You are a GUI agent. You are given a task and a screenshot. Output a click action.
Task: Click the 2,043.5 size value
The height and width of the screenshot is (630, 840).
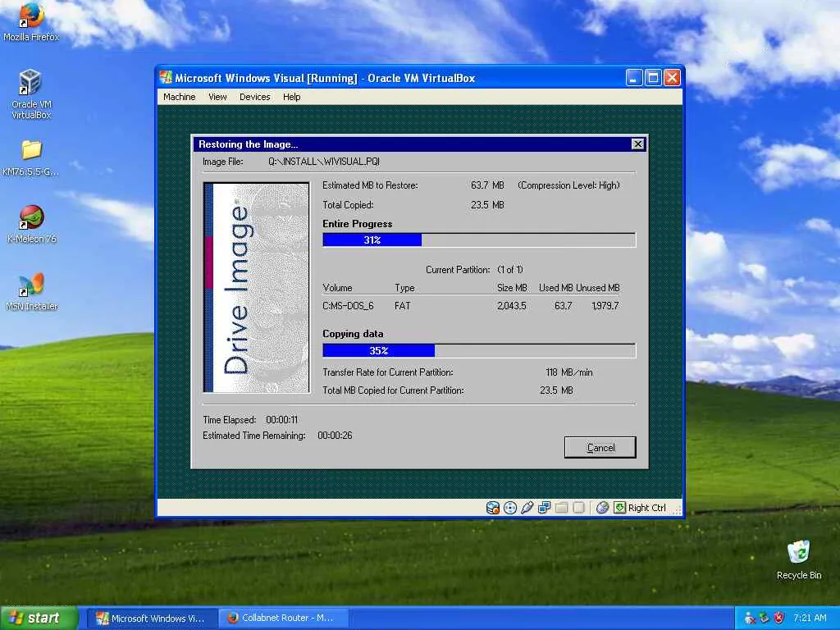[512, 306]
